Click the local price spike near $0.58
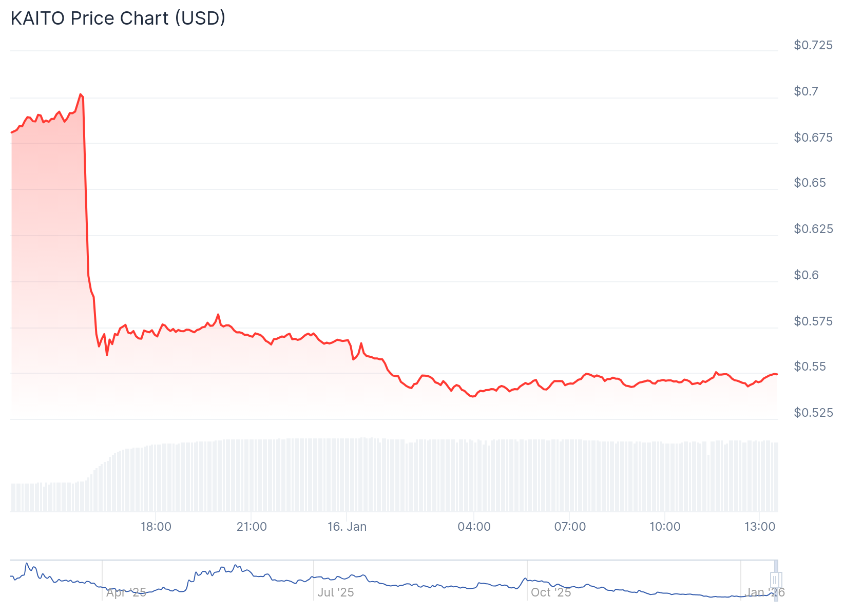 (x=218, y=315)
